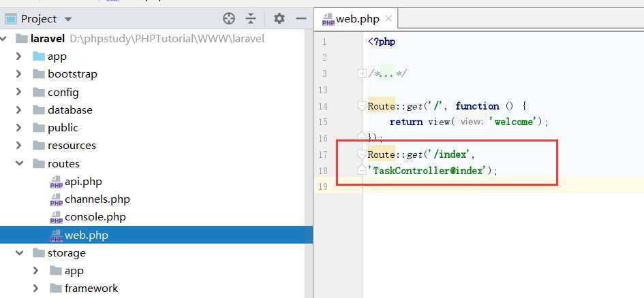
Task: Click the Collapse All icon in Project panel
Action: pos(251,18)
